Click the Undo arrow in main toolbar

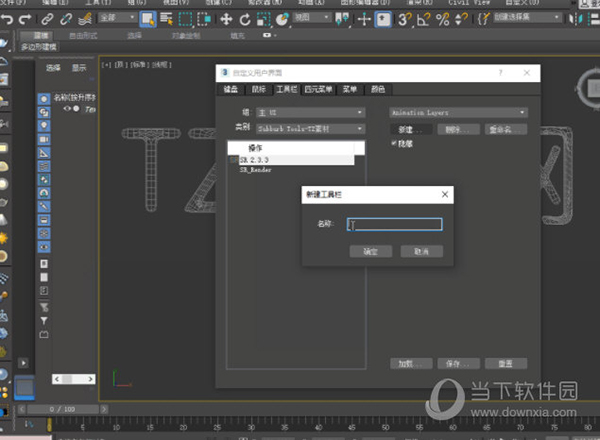pos(7,19)
